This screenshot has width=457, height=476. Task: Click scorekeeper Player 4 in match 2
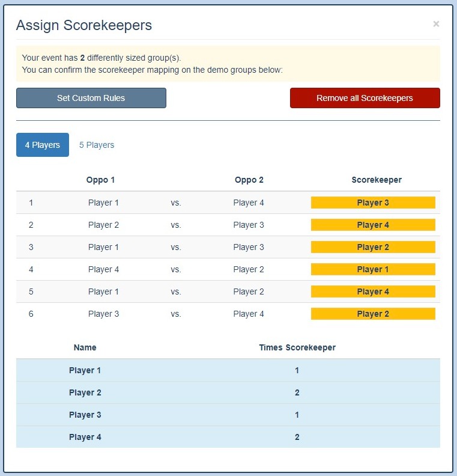pos(373,225)
